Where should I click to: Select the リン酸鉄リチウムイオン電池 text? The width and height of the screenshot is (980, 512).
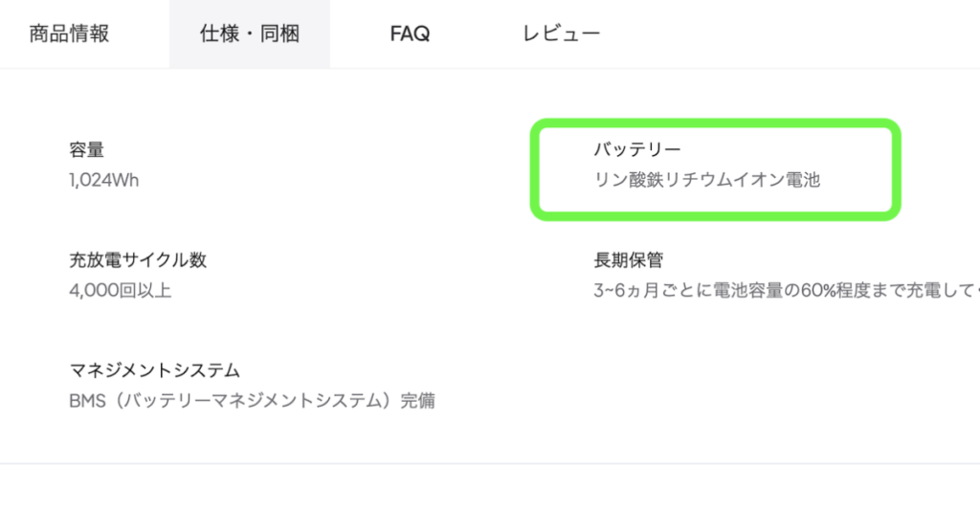pyautogui.click(x=707, y=180)
